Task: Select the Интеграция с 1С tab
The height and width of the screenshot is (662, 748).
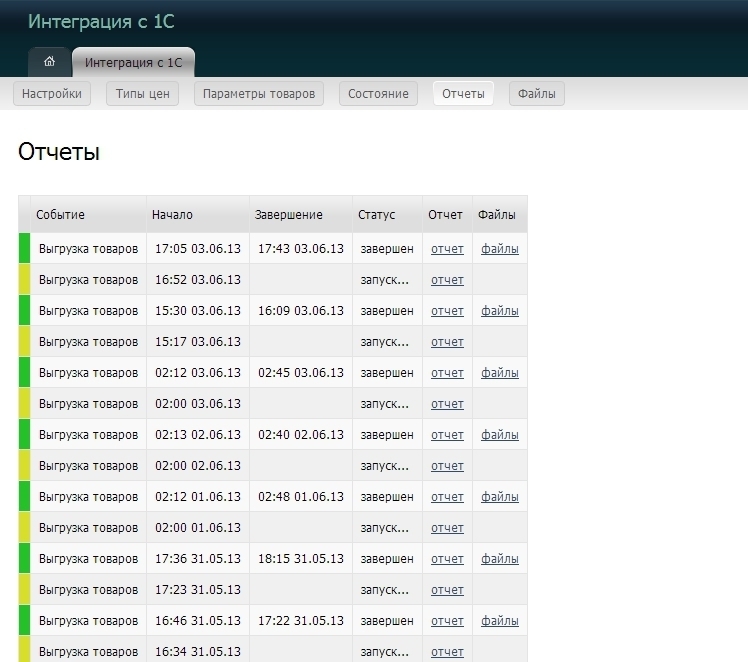Action: point(134,62)
